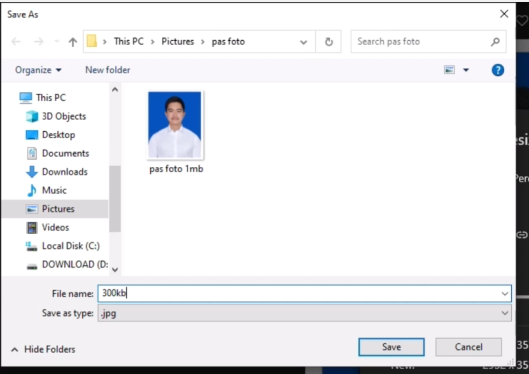
Task: Open Local Disk (C:) in sidebar
Action: [71, 246]
